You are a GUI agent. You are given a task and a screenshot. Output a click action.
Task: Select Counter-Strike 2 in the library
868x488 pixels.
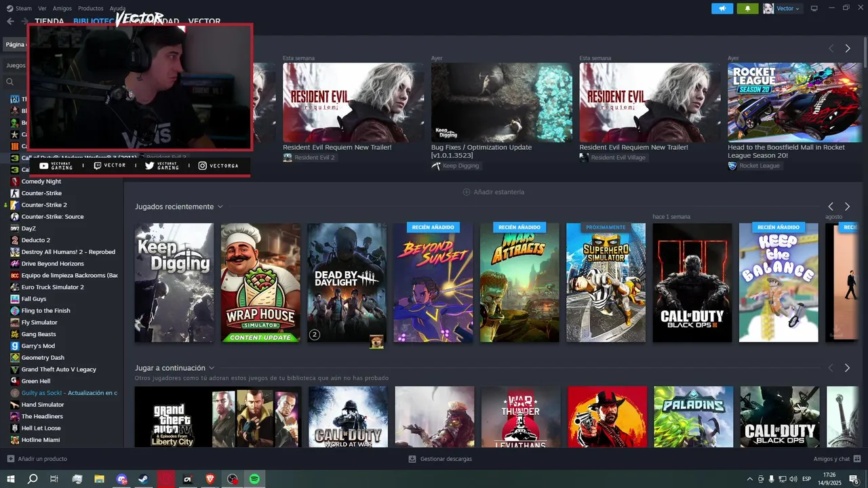[x=44, y=205]
